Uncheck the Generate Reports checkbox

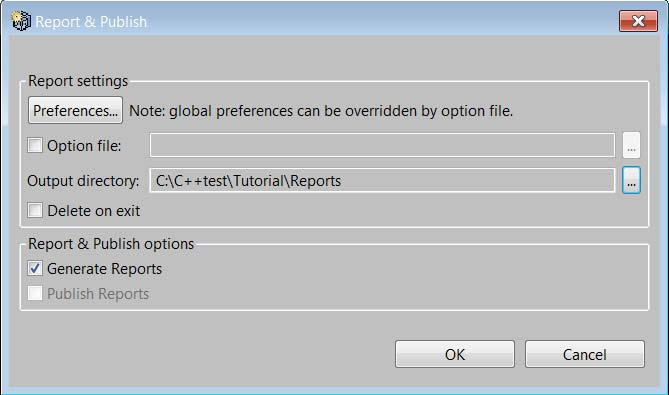point(35,268)
